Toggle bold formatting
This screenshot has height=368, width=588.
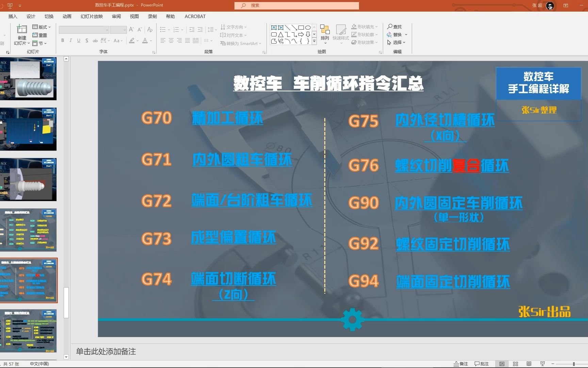(x=62, y=40)
